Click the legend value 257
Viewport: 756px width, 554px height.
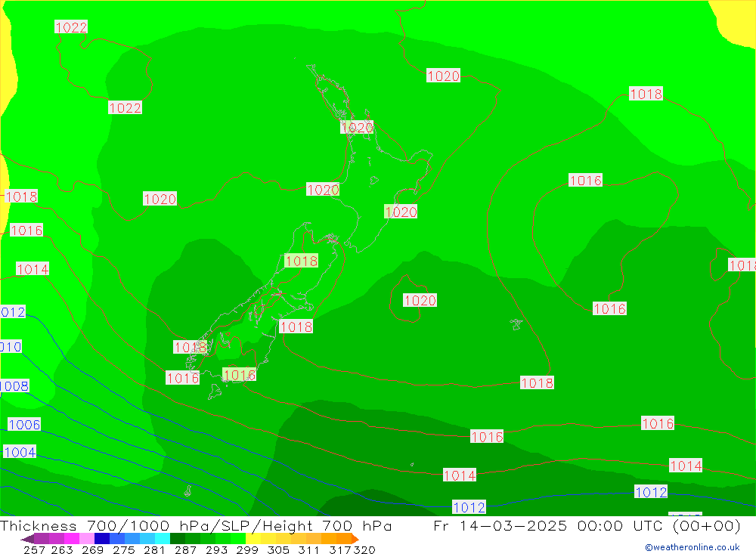(34, 549)
